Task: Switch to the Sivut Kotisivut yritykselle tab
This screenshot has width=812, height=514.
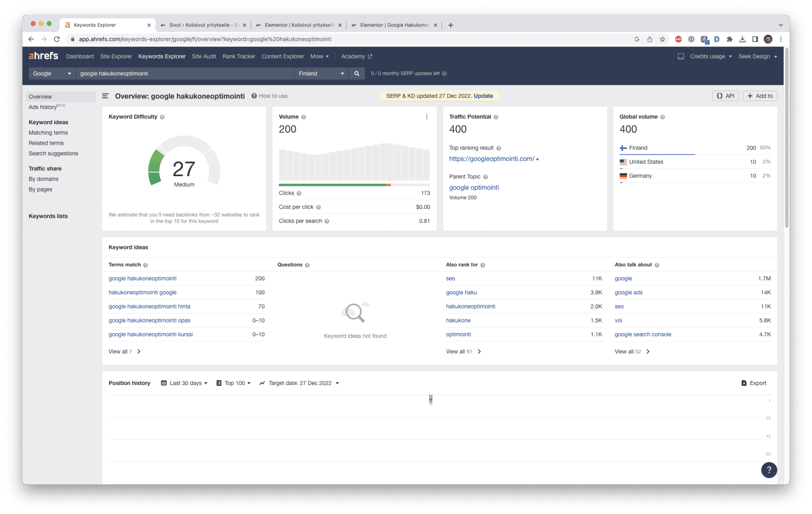Action: pos(203,25)
